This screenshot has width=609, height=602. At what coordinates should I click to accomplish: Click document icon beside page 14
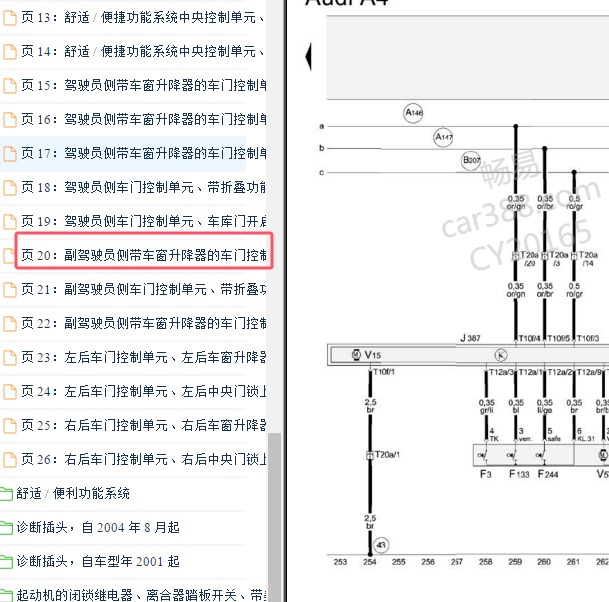(x=10, y=52)
